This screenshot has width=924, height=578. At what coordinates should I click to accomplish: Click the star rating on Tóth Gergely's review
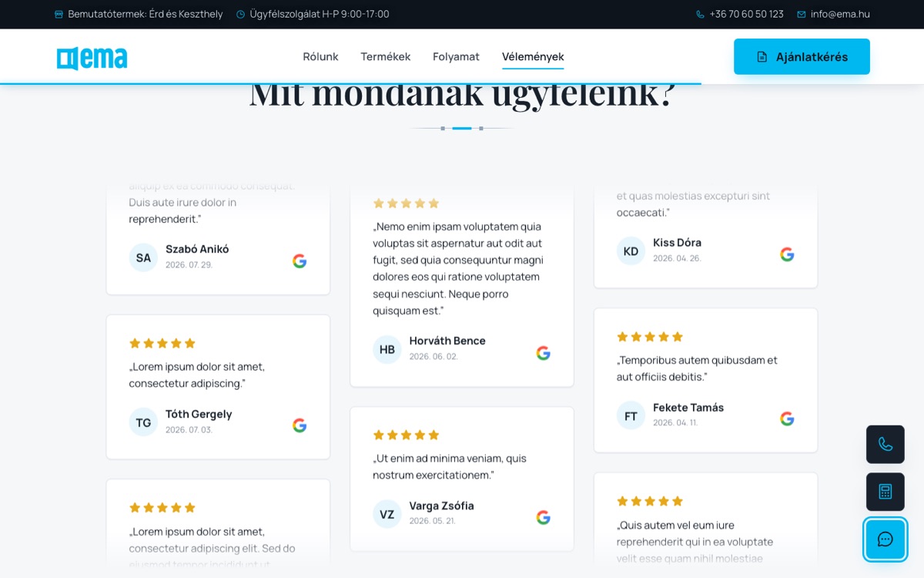(162, 343)
